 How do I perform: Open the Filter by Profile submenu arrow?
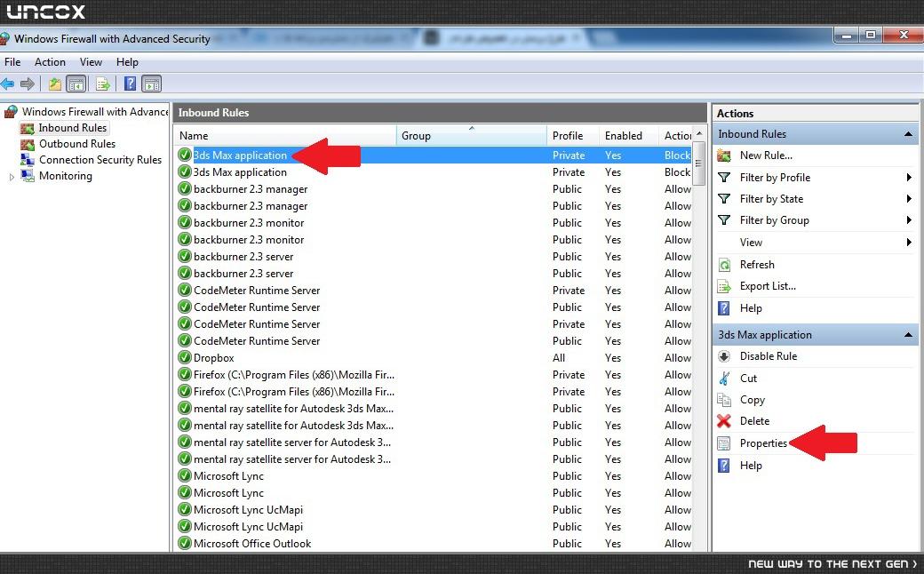[909, 178]
